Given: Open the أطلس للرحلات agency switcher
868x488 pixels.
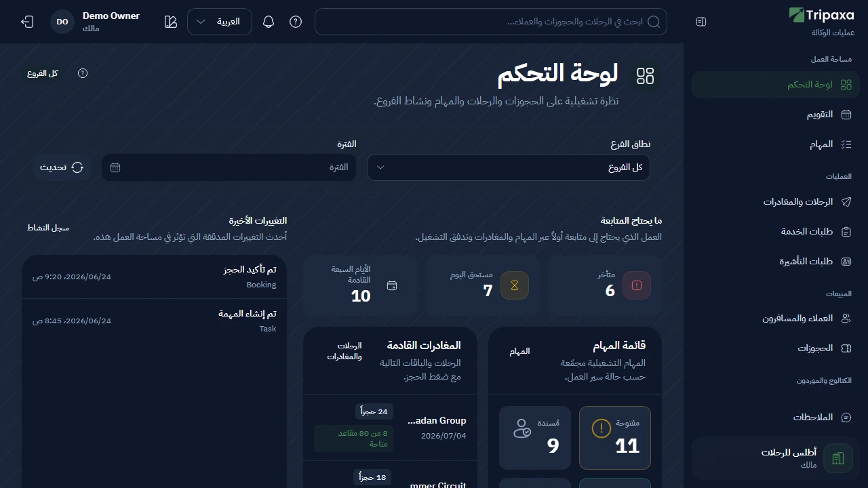Looking at the screenshot, I should click(776, 458).
